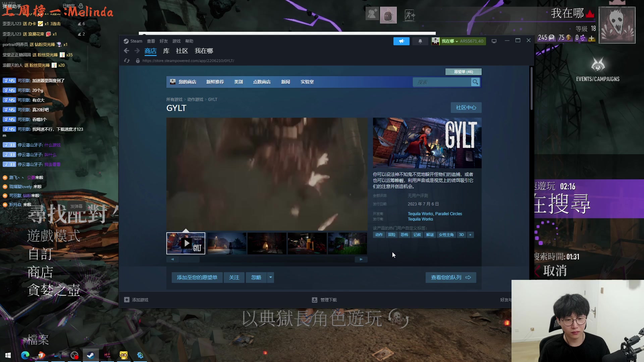Screen dimensions: 644x362
Task: Click 取消 to cancel game matchmaking
Action: (x=555, y=271)
